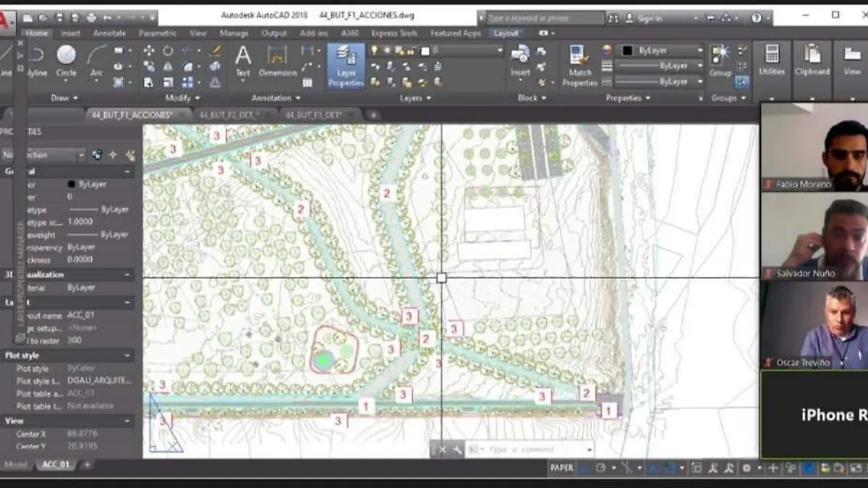This screenshot has width=868, height=488.
Task: Select the Circle drawing tool
Action: pyautogui.click(x=66, y=59)
